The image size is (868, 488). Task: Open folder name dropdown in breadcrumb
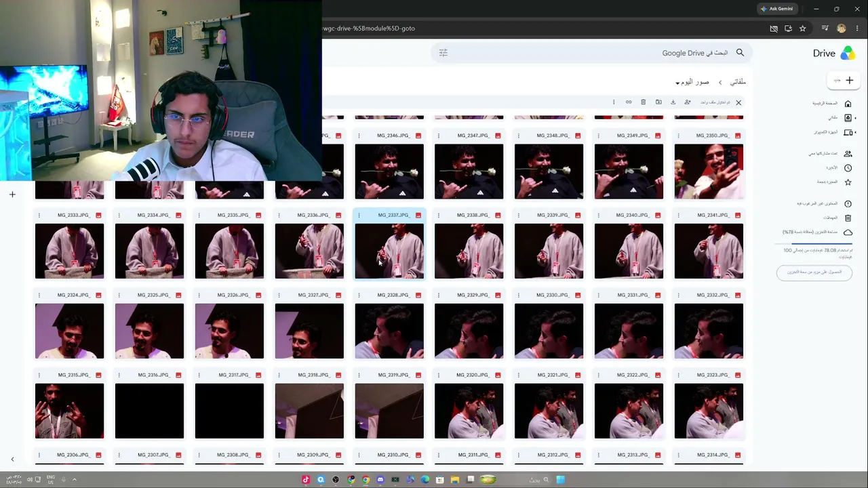tap(692, 82)
